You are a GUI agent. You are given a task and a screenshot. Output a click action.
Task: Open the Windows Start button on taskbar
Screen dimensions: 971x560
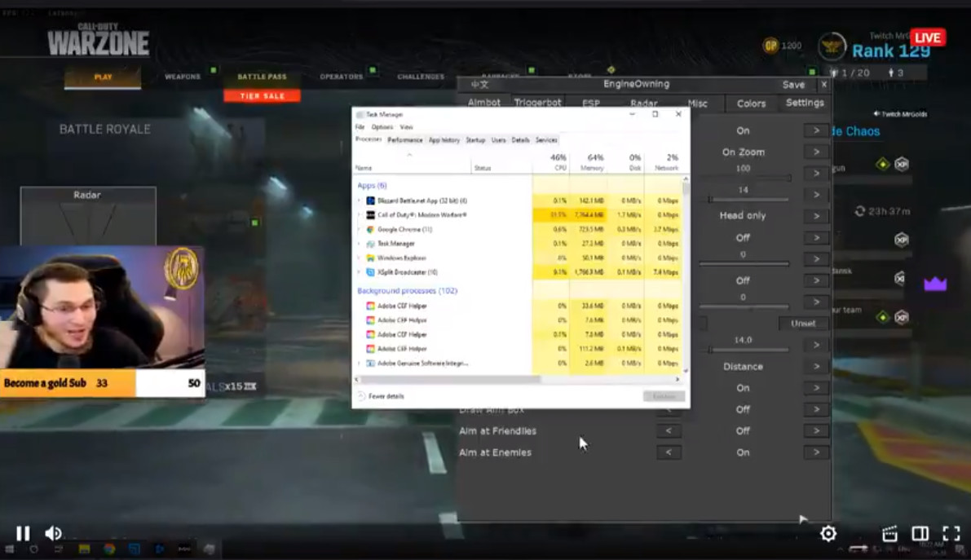point(9,549)
